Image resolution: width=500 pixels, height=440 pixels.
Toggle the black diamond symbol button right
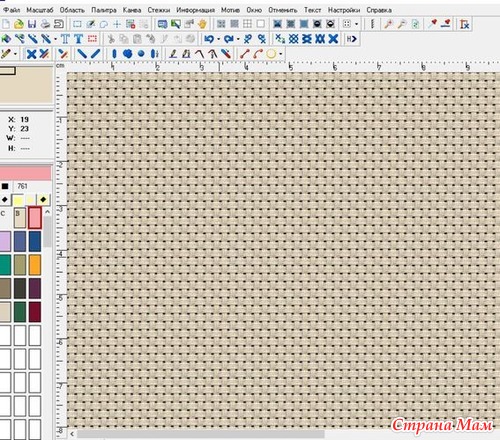pyautogui.click(x=43, y=200)
